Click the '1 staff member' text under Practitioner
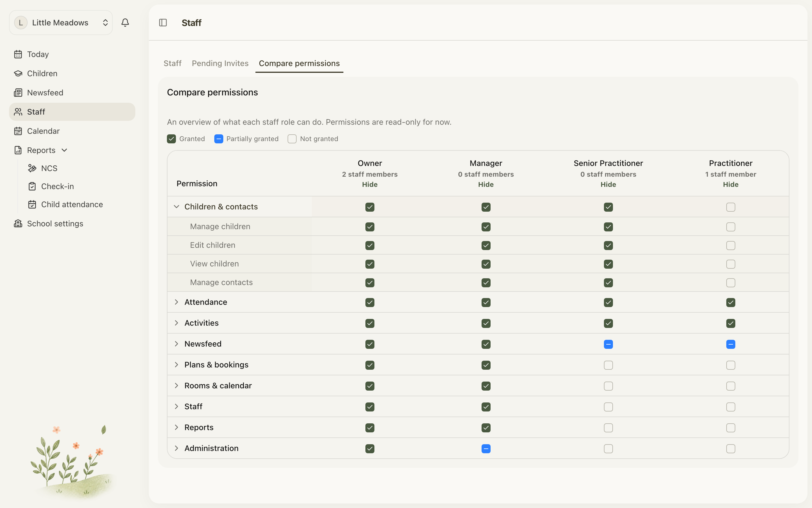 coord(731,174)
